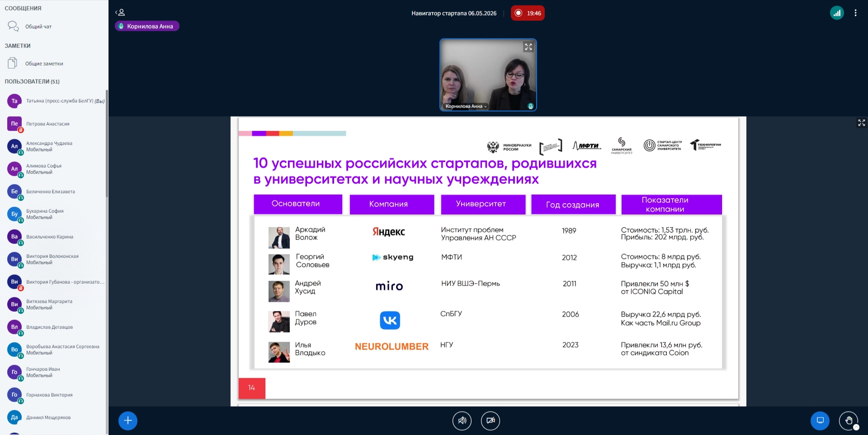Image resolution: width=868 pixels, height=435 pixels.
Task: Click the recording timer indicator
Action: [528, 13]
